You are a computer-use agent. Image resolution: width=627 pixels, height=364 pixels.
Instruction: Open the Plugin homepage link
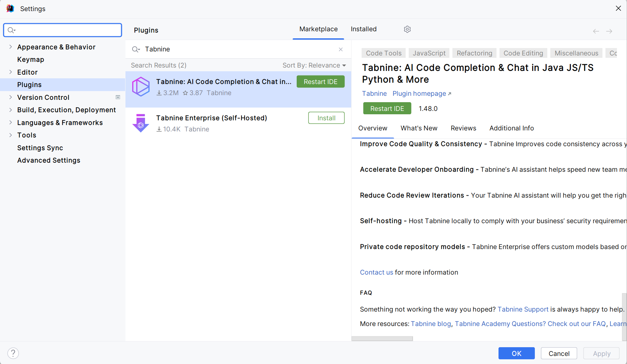(x=422, y=93)
